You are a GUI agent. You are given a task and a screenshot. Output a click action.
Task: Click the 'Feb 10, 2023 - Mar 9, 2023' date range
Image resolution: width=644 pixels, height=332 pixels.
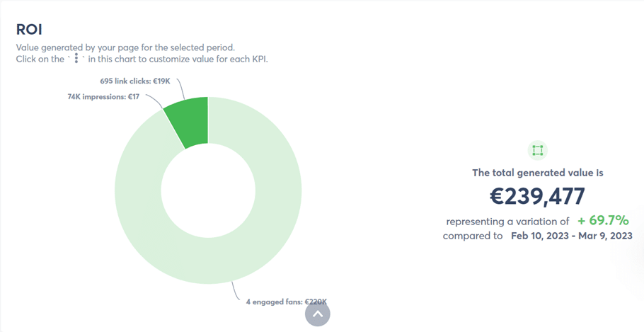tap(572, 236)
